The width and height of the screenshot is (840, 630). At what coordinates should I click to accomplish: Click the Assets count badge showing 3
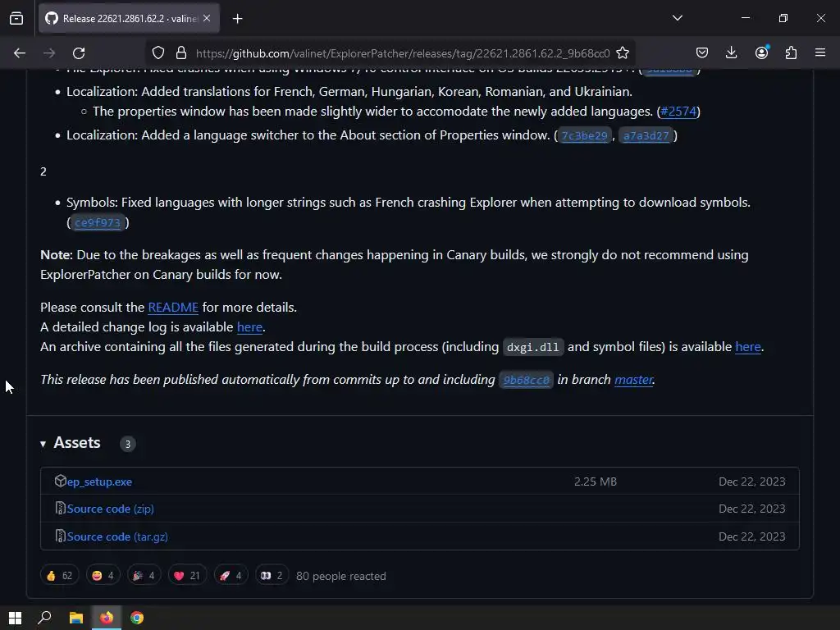point(127,444)
